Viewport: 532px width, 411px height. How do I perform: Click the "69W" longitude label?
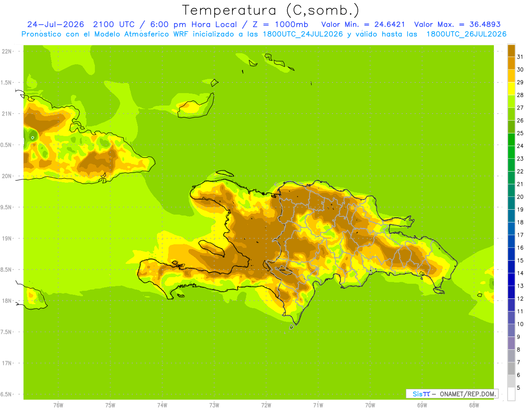tap(422, 405)
